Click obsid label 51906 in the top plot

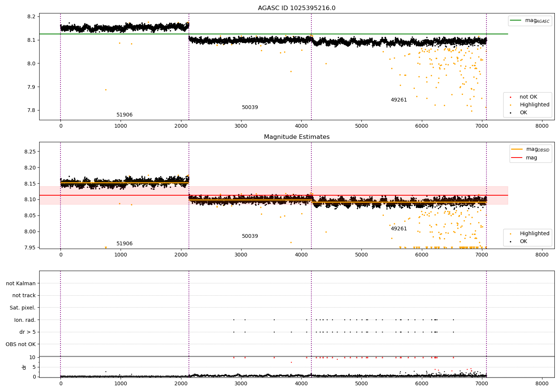(x=124, y=115)
